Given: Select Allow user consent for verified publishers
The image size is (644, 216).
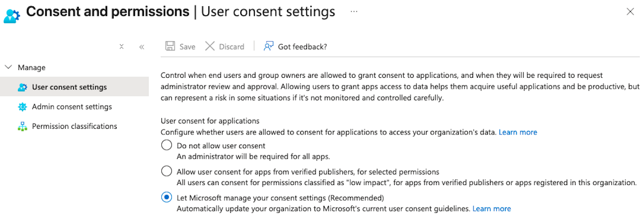Looking at the screenshot, I should click(x=167, y=171).
